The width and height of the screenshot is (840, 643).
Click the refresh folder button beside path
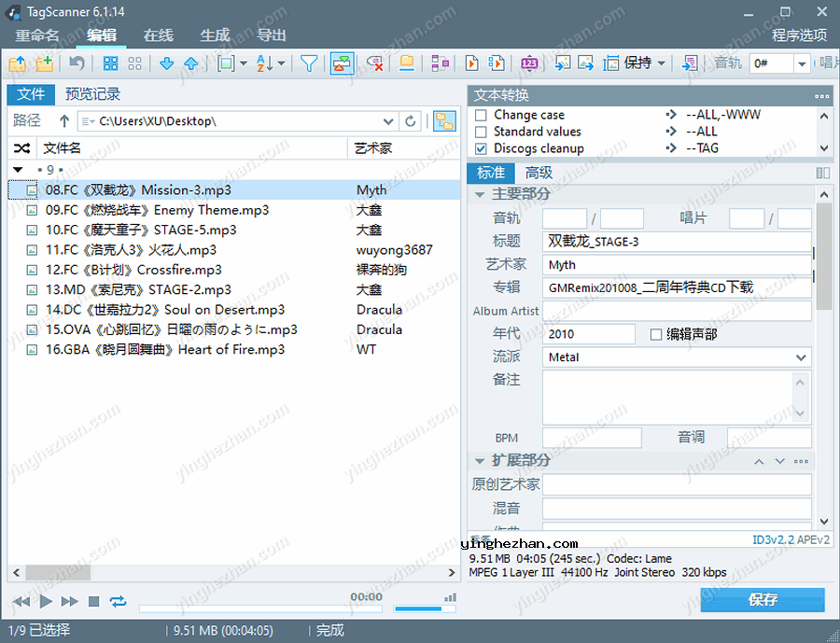coord(410,121)
